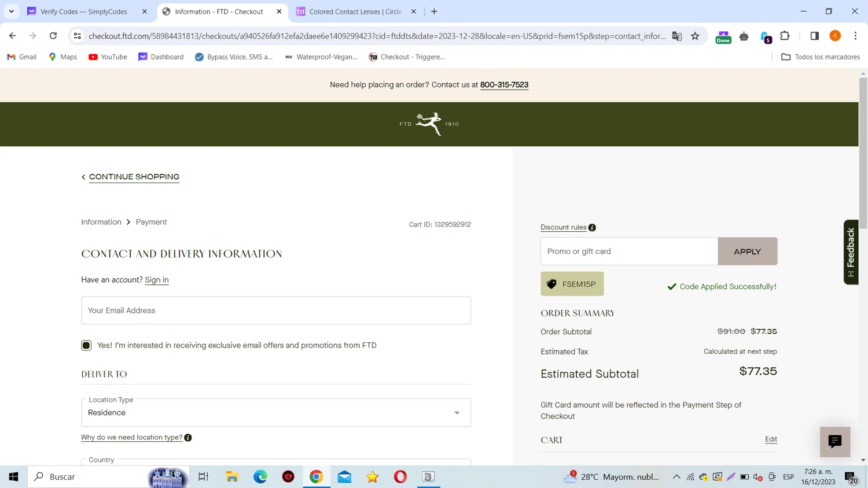Viewport: 868px width, 488px height.
Task: Open the Discount rules link
Action: coord(564,227)
